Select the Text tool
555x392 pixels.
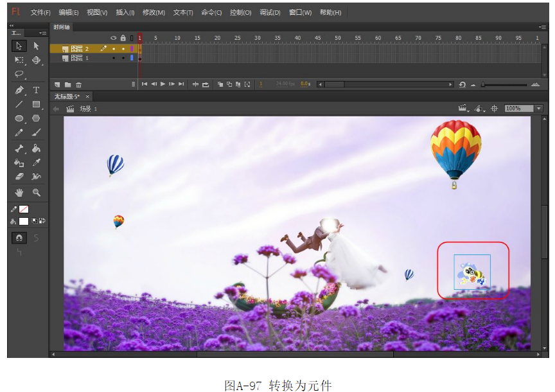pos(36,90)
